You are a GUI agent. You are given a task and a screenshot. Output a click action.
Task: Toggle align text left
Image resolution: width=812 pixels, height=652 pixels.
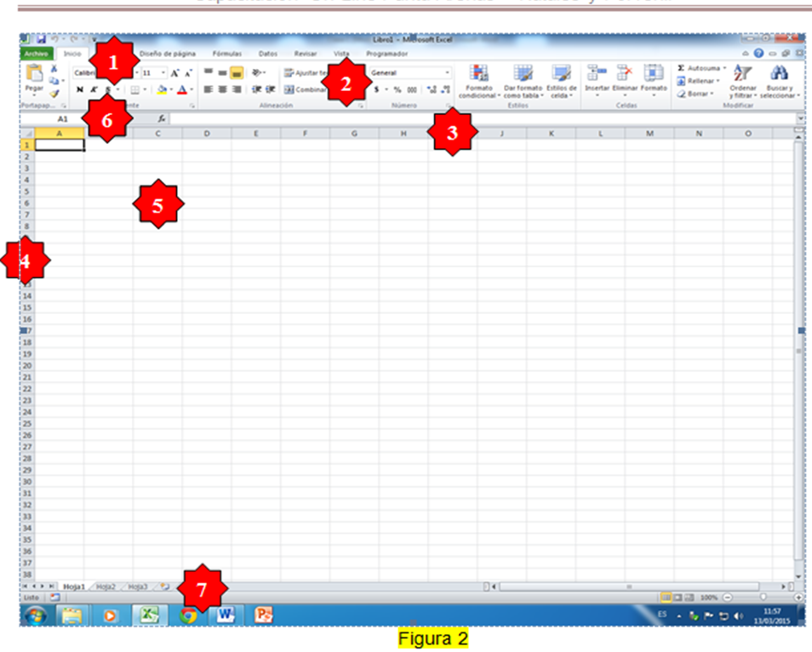209,89
